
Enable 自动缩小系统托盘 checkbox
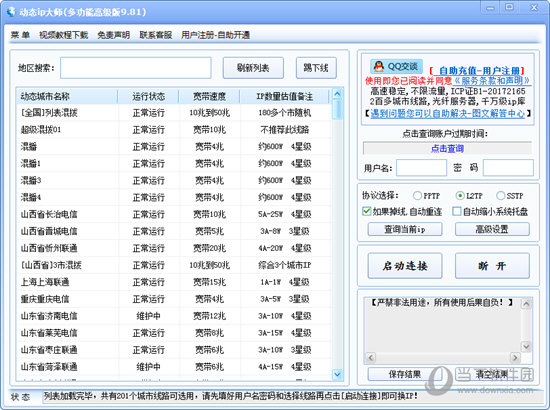[x=457, y=211]
